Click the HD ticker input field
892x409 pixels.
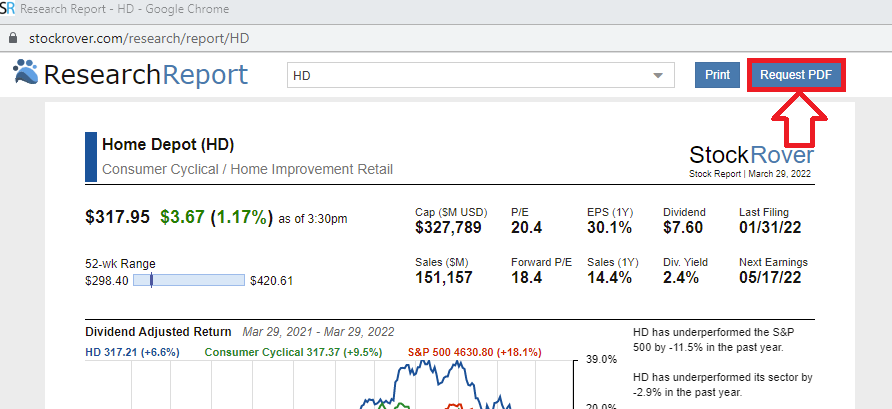coord(481,75)
